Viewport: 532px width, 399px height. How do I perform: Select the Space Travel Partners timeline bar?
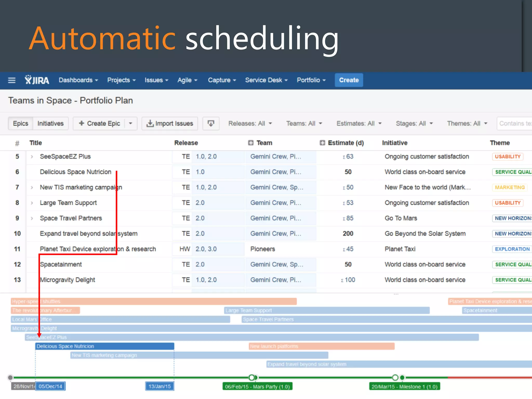coord(387,319)
